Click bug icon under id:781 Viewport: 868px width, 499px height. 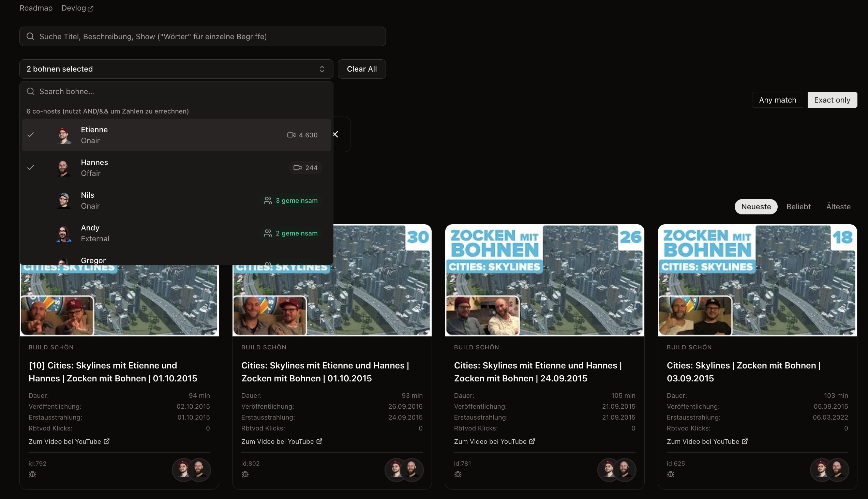[458, 474]
